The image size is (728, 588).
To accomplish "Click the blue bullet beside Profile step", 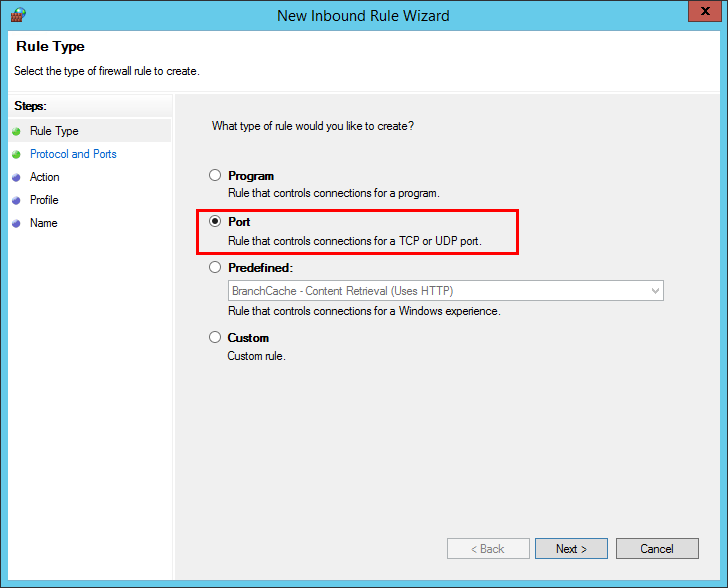I will (x=16, y=201).
